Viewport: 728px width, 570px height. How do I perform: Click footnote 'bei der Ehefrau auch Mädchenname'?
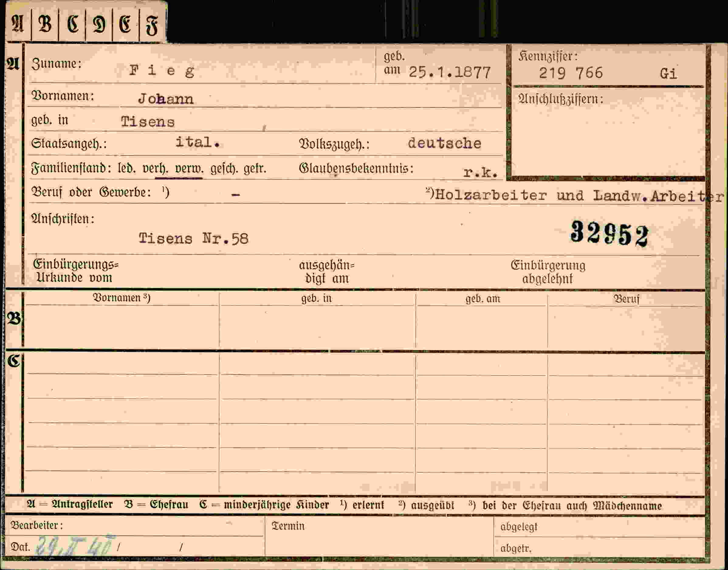click(572, 506)
